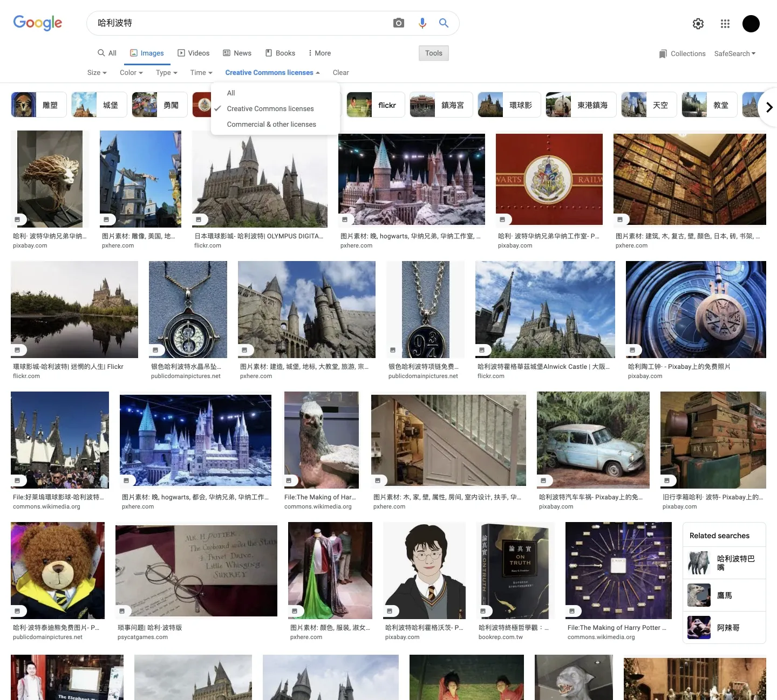The width and height of the screenshot is (777, 700).
Task: Open the 环球影城-哈利波特 Flickr result title
Action: pyautogui.click(x=68, y=367)
